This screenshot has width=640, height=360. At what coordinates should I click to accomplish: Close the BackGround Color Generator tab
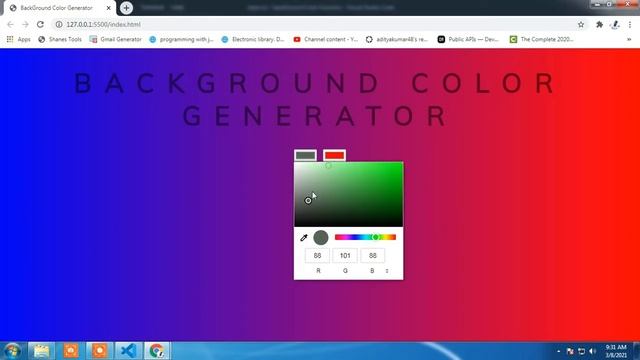pos(109,8)
